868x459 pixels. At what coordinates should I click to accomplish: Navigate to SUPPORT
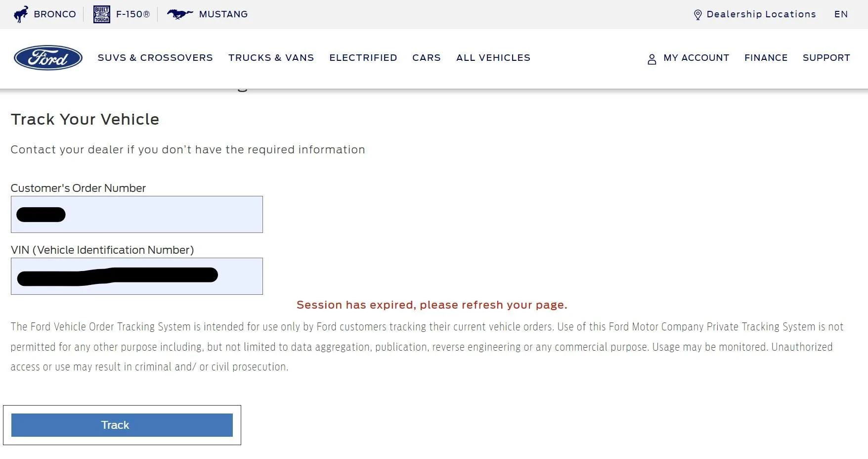click(x=826, y=58)
